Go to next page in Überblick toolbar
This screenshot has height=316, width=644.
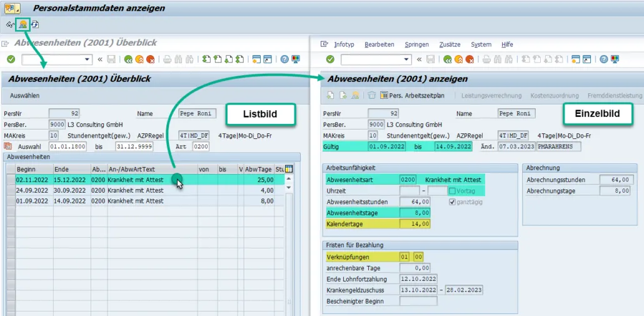(229, 59)
